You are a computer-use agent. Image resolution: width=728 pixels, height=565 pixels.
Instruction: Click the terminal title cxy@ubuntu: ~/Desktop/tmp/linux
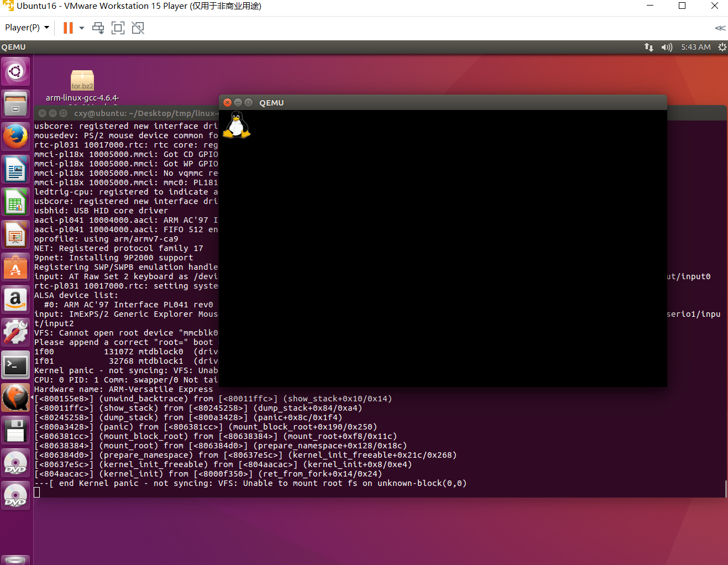click(146, 113)
